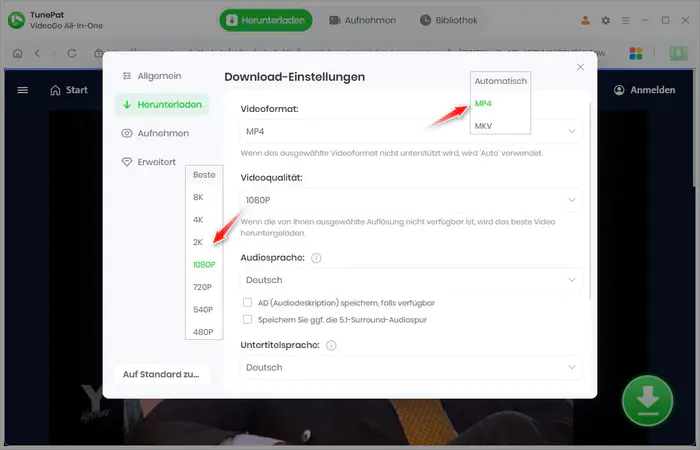Click the grayed forward arrow icon
This screenshot has height=450, width=700.
tap(54, 54)
